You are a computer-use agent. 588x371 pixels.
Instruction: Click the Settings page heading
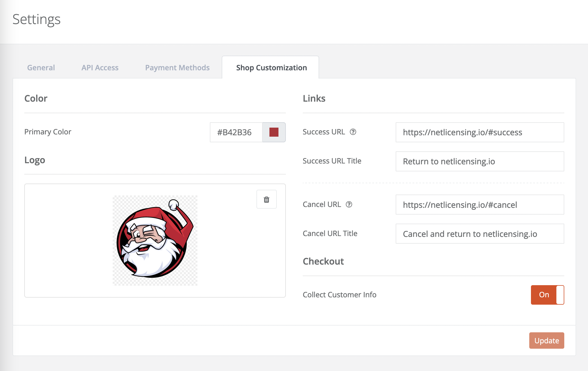pos(36,19)
